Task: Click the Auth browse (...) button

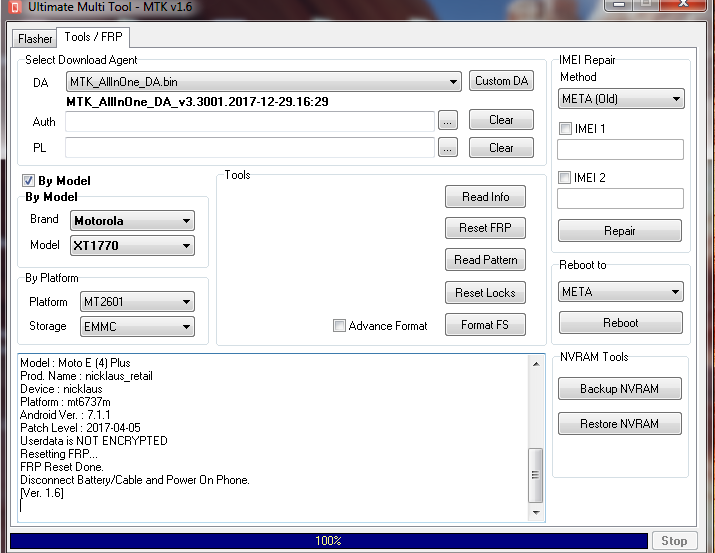Action: coord(448,120)
